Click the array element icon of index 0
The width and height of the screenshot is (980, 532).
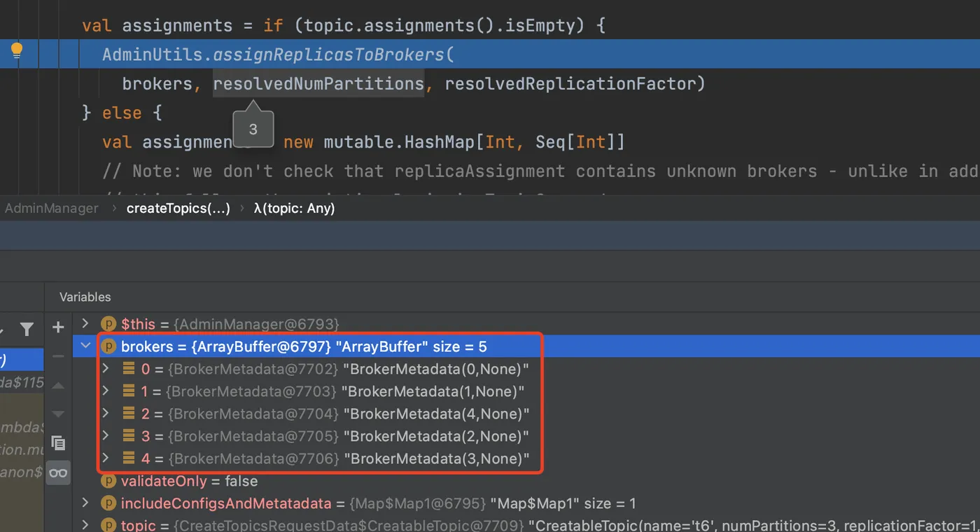point(129,368)
